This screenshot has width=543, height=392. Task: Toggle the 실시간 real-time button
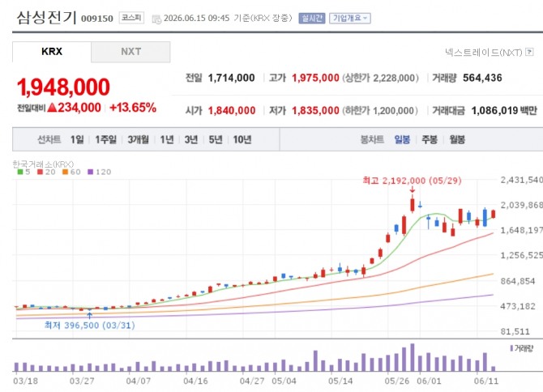click(312, 19)
